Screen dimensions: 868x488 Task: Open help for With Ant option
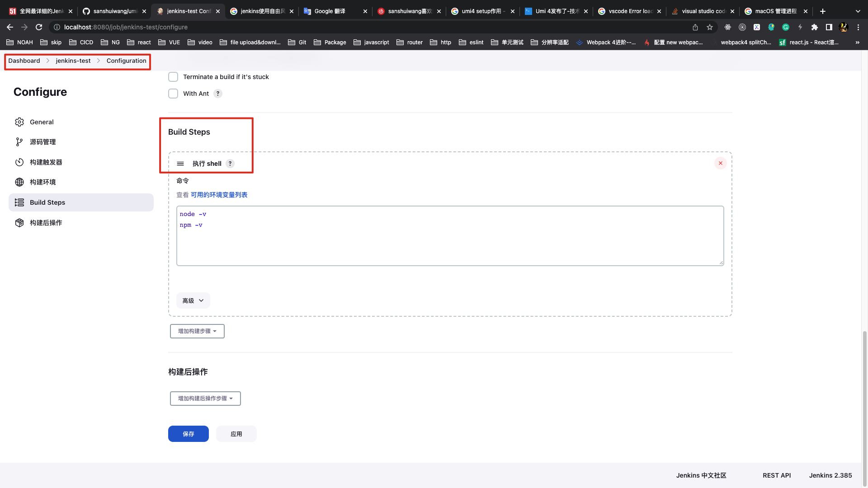click(218, 94)
